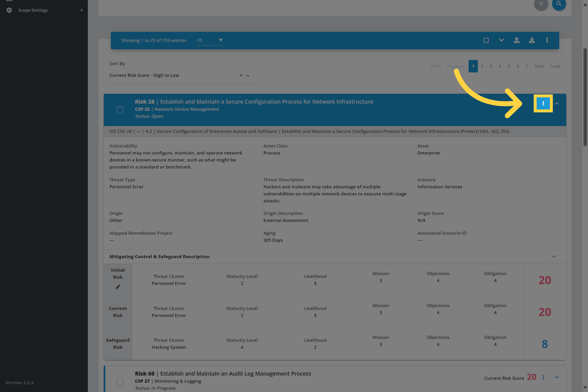Expand Mitigating Control & Safeguard Description
This screenshot has height=392, width=588.
coord(554,256)
